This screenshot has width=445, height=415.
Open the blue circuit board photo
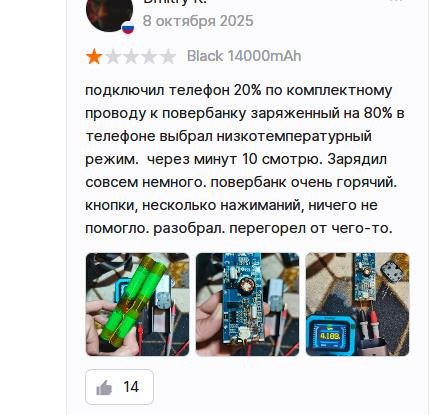(247, 304)
